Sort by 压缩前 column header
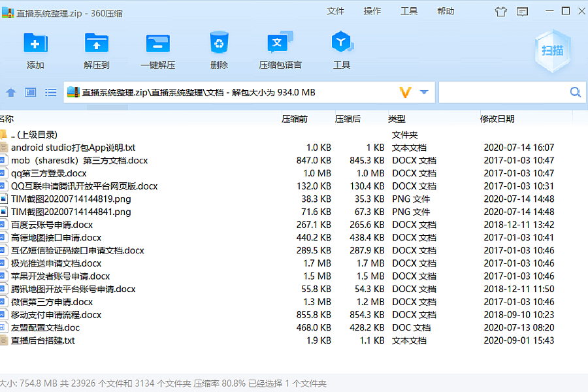Screen dimensions: 588x392 [x=295, y=119]
